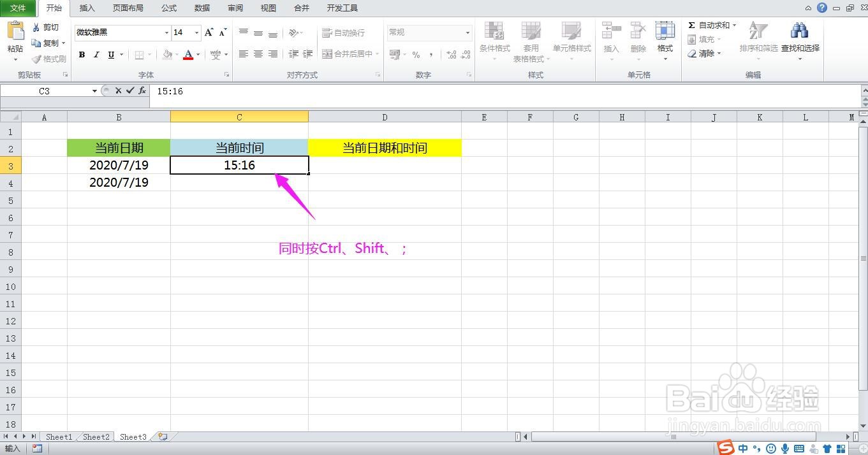Click the cancel (X) entry button
Viewport: 868px width, 455px height.
click(x=118, y=91)
